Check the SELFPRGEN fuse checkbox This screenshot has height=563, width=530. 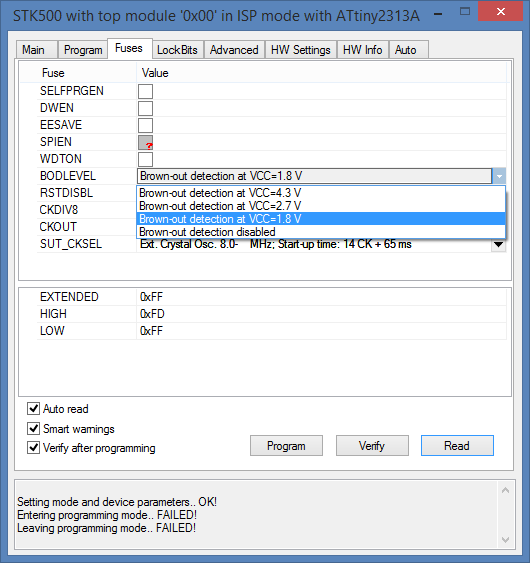(145, 91)
